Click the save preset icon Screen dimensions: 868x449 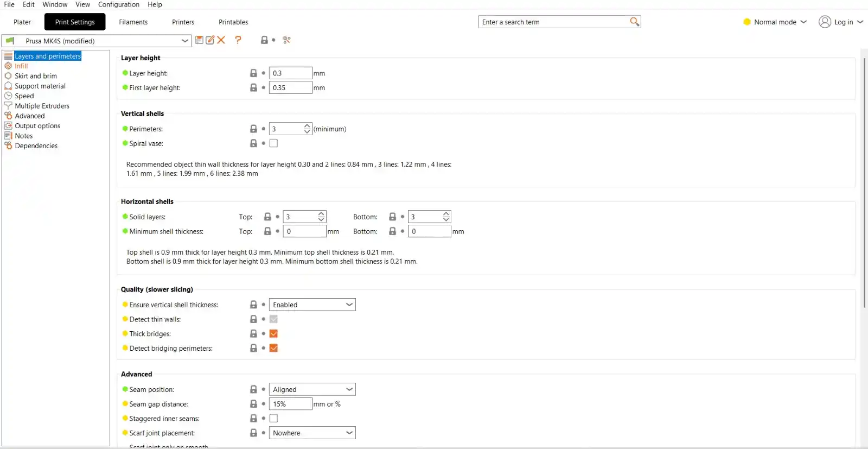(199, 40)
